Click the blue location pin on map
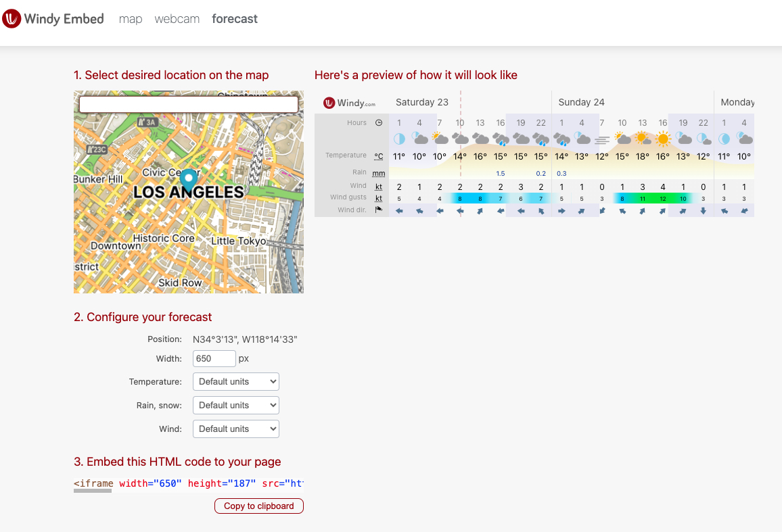The width and height of the screenshot is (782, 532). tap(188, 180)
